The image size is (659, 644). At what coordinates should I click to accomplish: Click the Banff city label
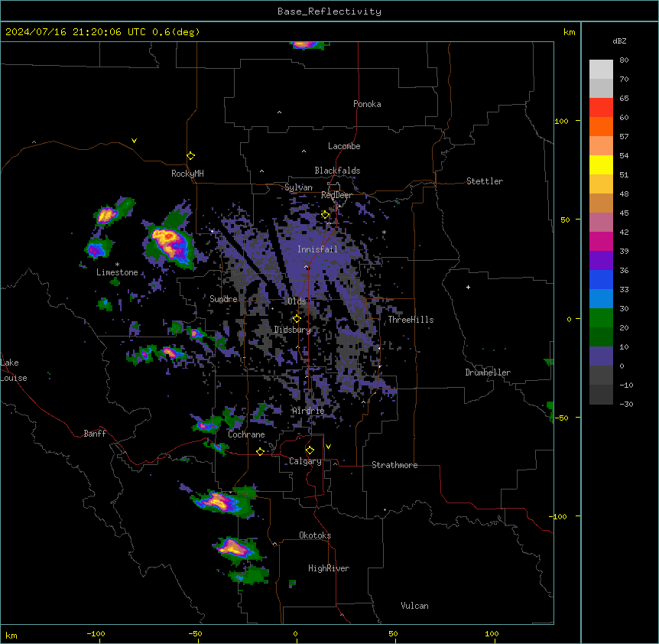pos(95,434)
